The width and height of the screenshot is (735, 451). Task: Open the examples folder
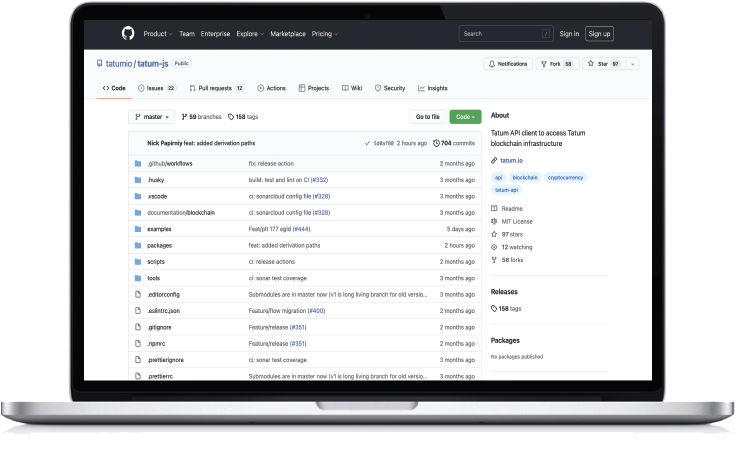159,229
